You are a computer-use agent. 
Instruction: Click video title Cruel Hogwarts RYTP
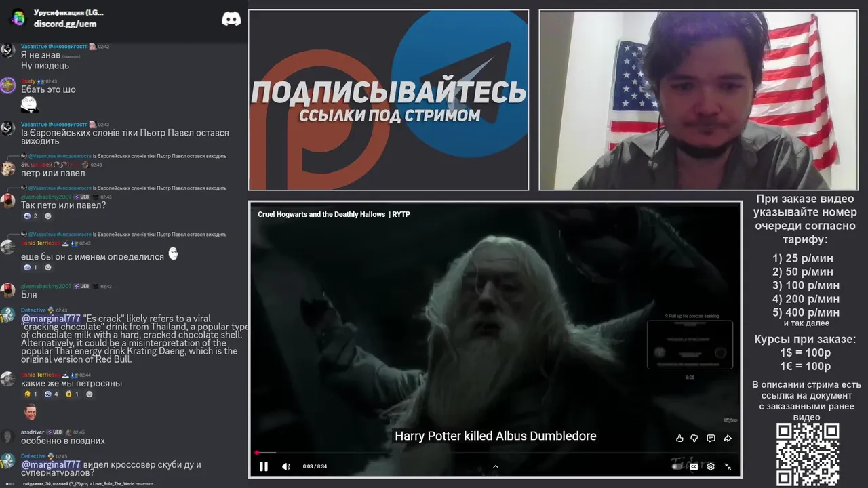tap(334, 214)
